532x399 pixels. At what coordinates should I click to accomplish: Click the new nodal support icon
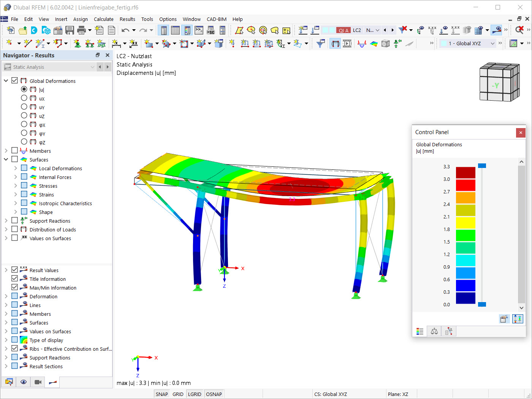pyautogui.click(x=78, y=44)
